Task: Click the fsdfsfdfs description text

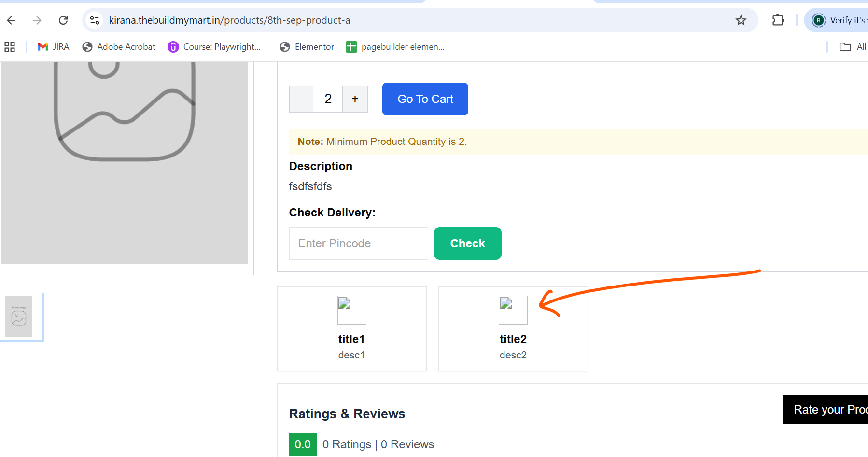Action: pos(310,186)
